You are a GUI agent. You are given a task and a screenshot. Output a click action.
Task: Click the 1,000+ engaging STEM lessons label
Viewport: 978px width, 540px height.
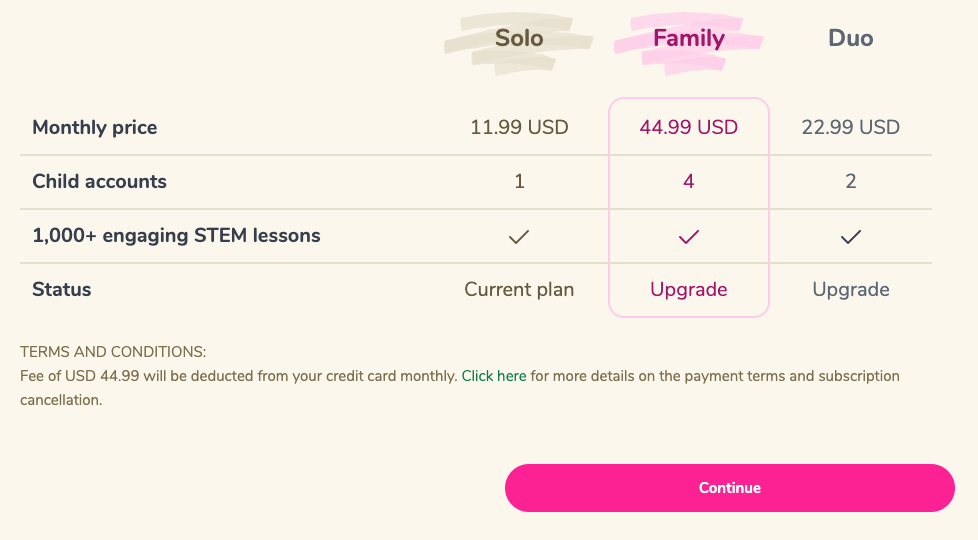pyautogui.click(x=176, y=236)
